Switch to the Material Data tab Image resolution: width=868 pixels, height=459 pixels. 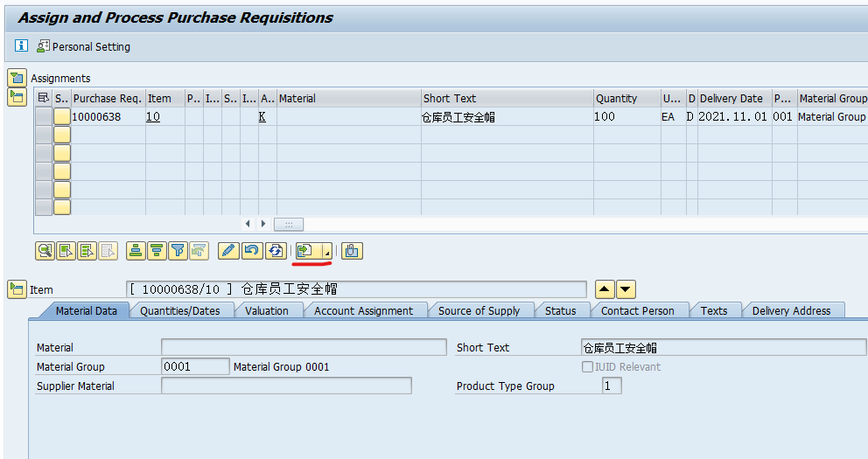[87, 310]
